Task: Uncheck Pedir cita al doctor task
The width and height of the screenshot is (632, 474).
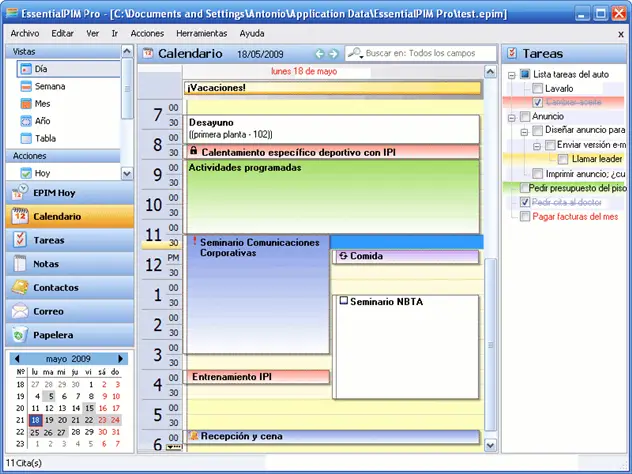Action: [x=524, y=202]
